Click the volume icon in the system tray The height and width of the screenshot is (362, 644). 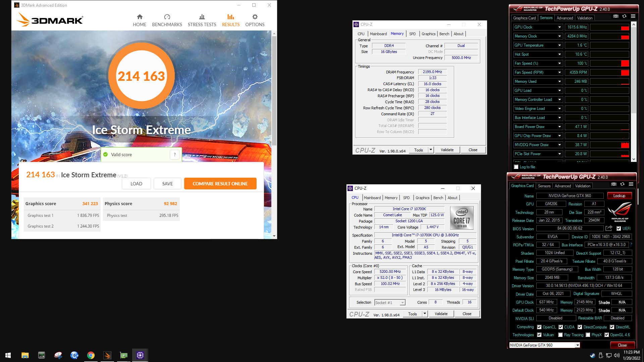(x=616, y=355)
